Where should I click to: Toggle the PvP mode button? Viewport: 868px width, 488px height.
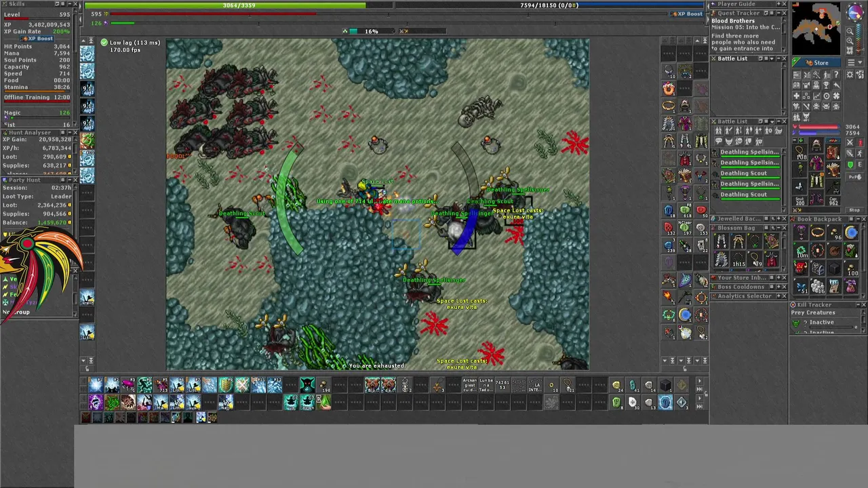tap(855, 177)
